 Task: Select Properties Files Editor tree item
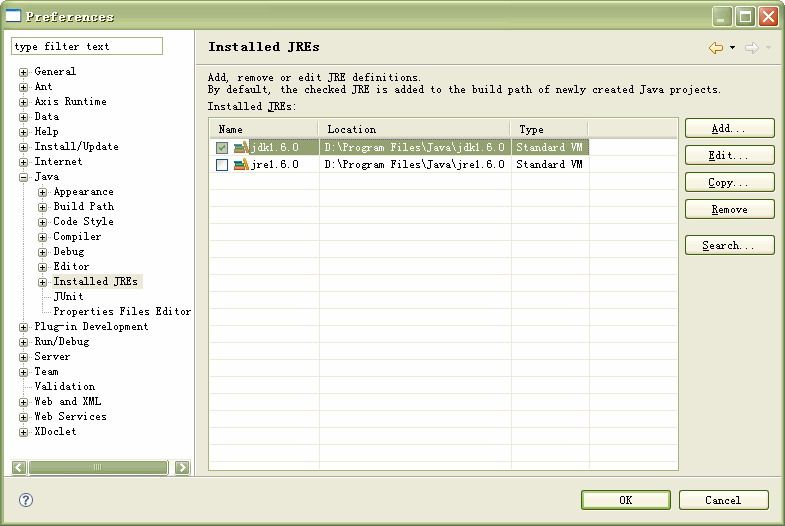coord(122,311)
